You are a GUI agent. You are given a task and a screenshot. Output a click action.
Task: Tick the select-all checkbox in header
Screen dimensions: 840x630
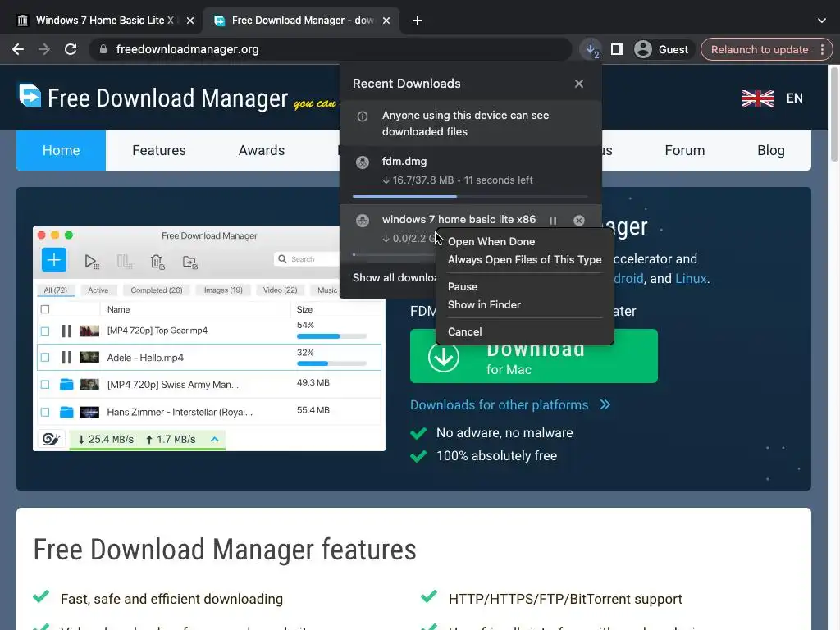[x=45, y=309]
